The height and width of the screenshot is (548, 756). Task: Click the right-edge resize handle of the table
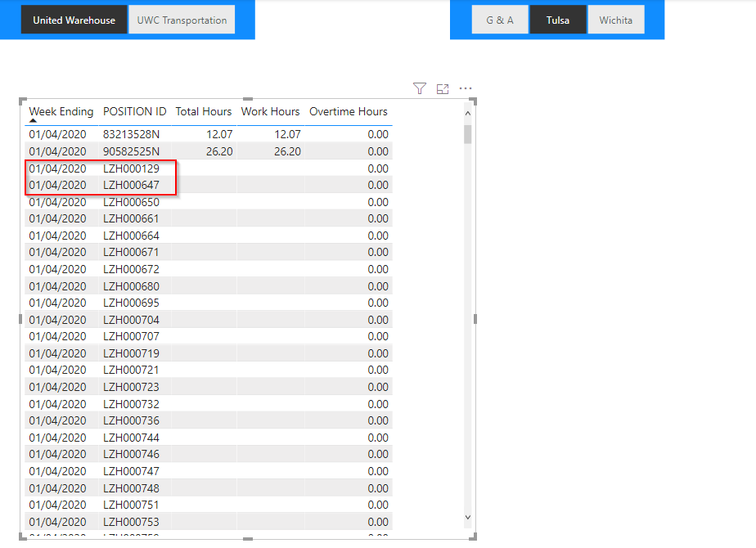point(475,319)
